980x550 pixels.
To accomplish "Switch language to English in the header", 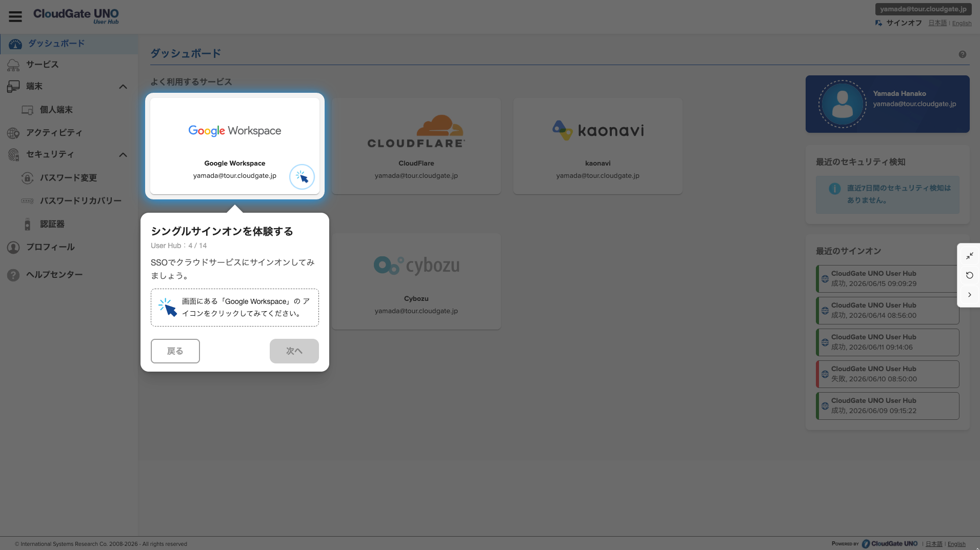I will click(962, 23).
